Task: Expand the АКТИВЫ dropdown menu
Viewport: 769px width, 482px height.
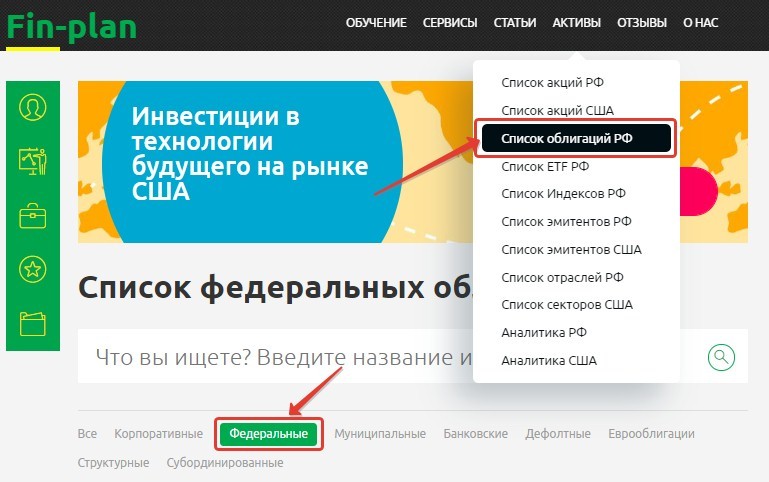Action: click(x=576, y=23)
